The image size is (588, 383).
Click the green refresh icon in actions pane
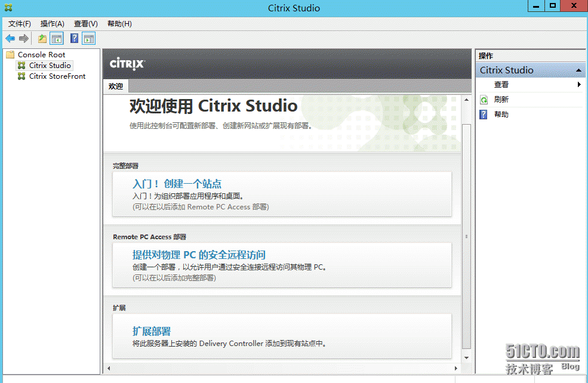tap(484, 100)
